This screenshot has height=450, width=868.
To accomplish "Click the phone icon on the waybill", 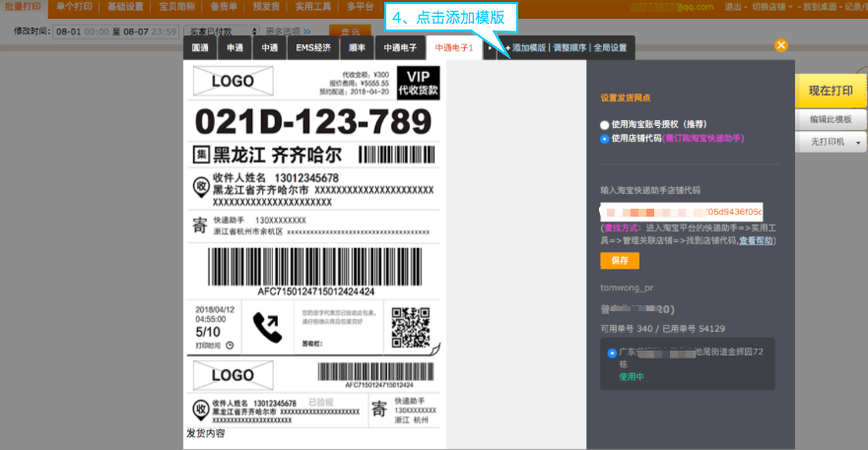I will 266,325.
